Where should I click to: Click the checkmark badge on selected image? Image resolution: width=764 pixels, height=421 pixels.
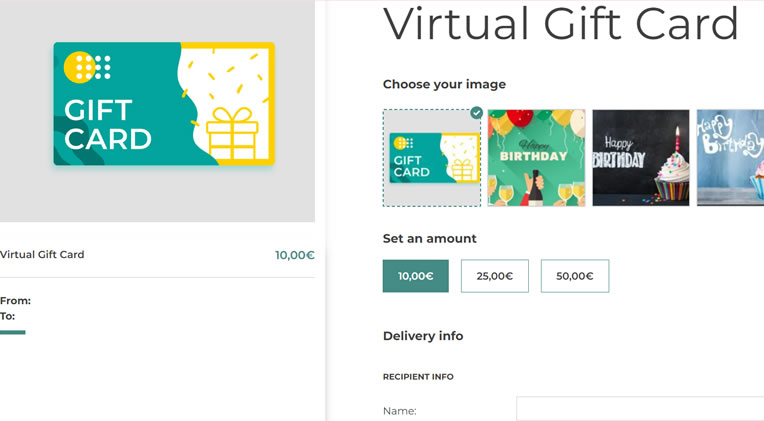[476, 113]
